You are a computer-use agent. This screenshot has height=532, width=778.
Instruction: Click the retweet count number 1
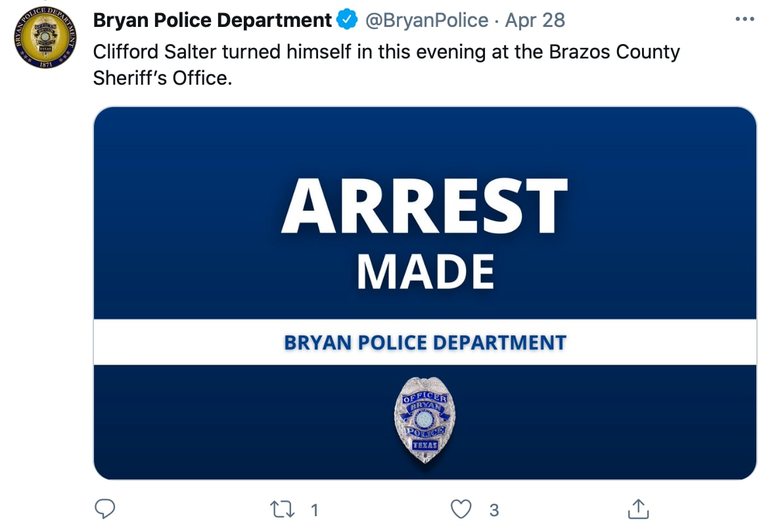314,510
